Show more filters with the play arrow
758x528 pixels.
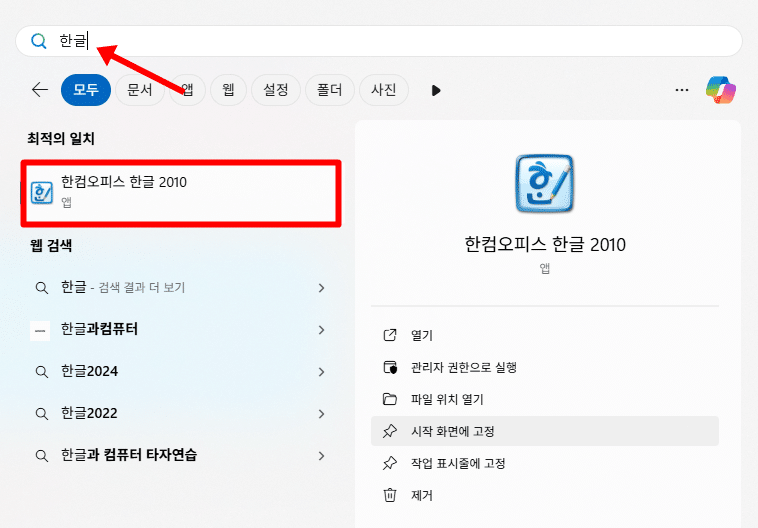pos(436,90)
